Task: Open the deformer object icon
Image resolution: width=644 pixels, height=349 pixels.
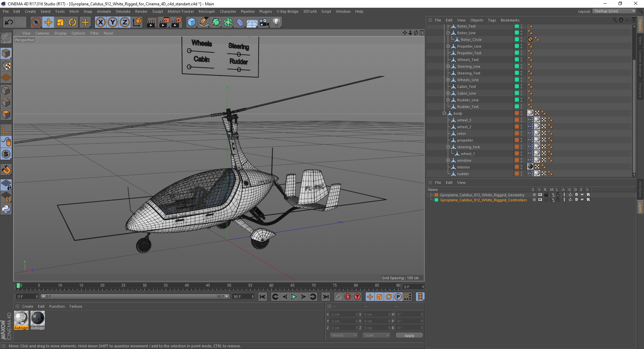Action: [x=240, y=22]
